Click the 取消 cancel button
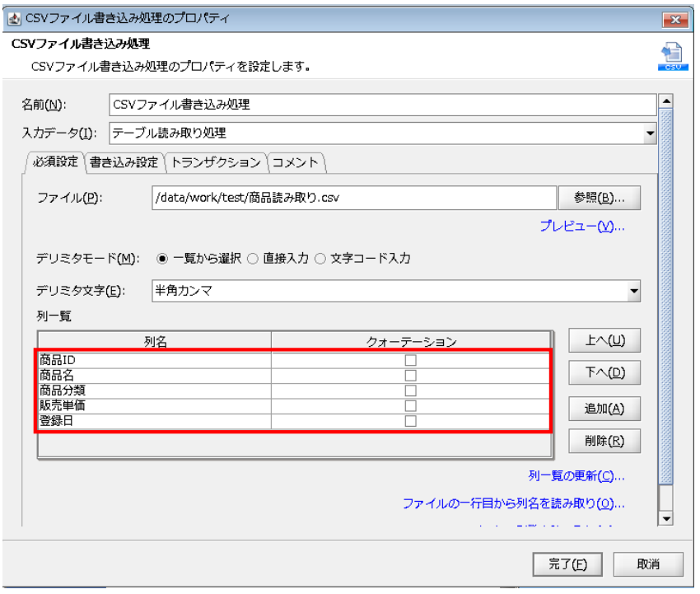The width and height of the screenshot is (700, 594). pyautogui.click(x=648, y=564)
